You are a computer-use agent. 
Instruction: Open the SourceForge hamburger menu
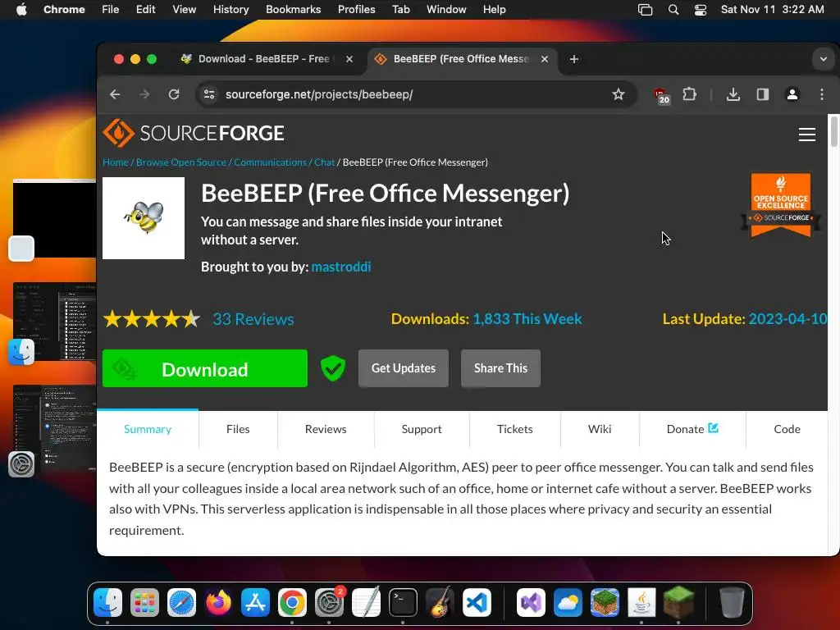807,134
